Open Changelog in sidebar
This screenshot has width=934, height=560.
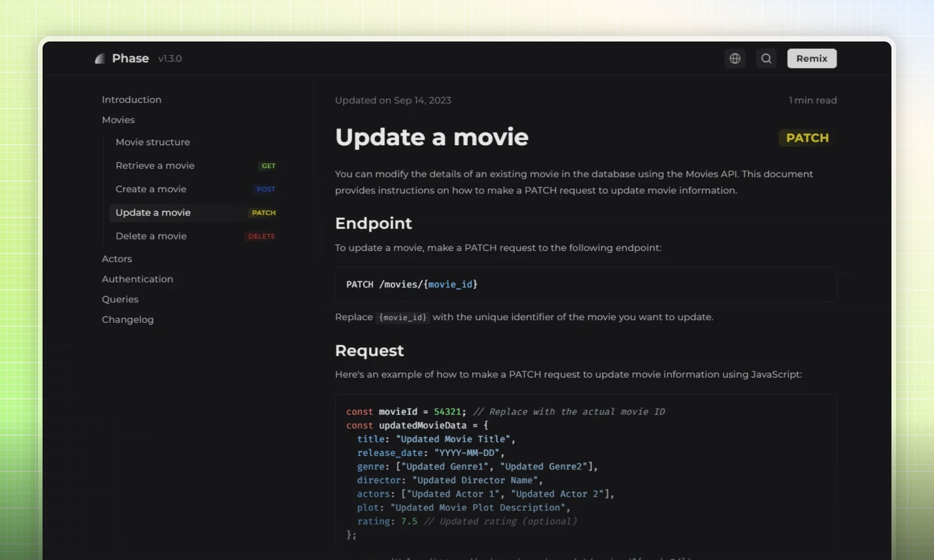click(x=128, y=319)
